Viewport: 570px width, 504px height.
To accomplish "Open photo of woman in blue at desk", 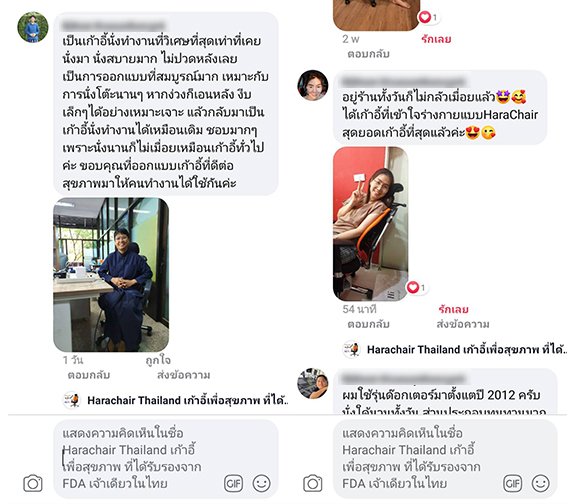I will [111, 275].
